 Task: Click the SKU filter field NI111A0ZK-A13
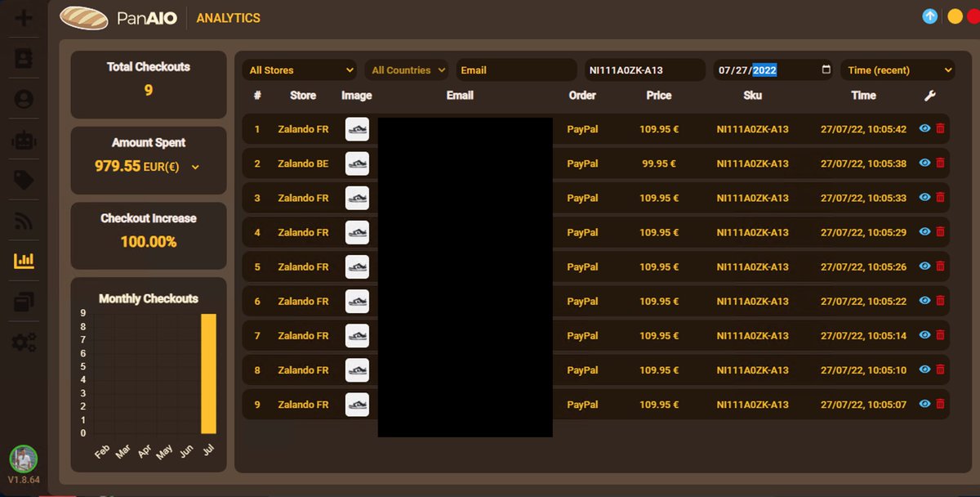coord(644,69)
